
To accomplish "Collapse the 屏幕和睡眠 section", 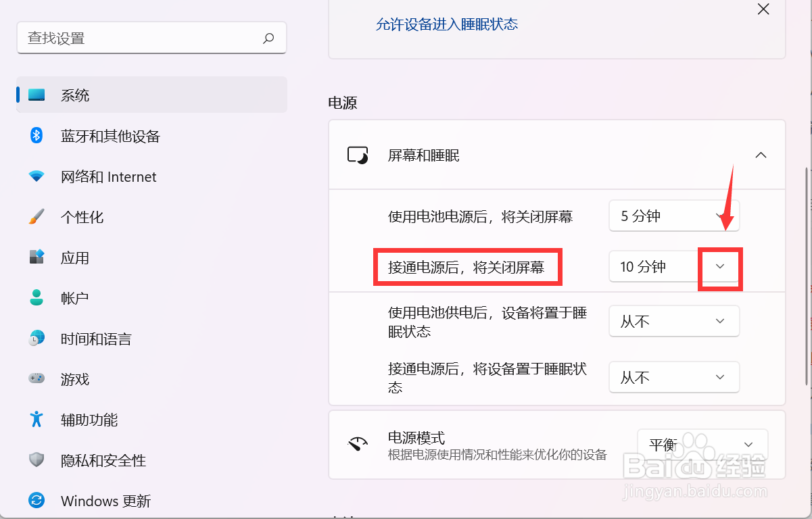I will (761, 155).
